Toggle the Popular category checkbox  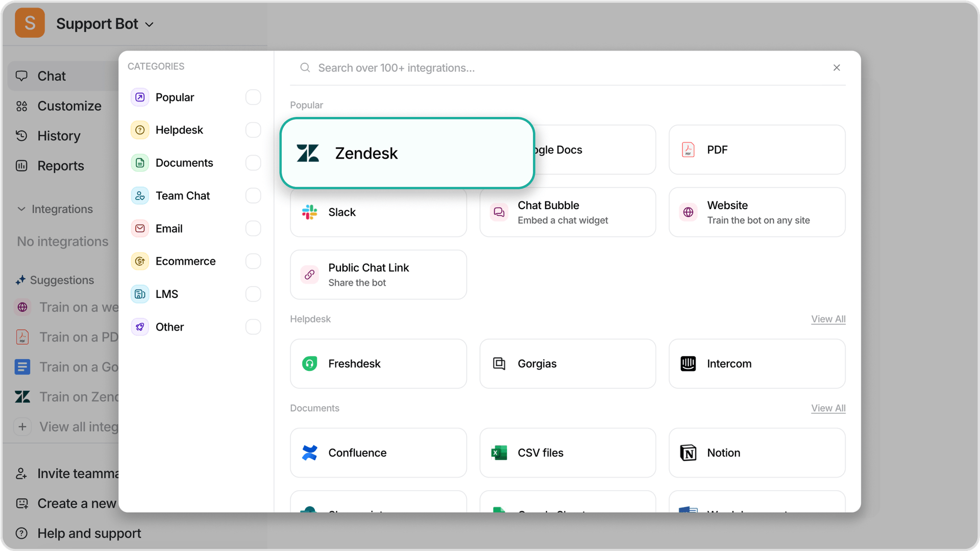coord(253,97)
